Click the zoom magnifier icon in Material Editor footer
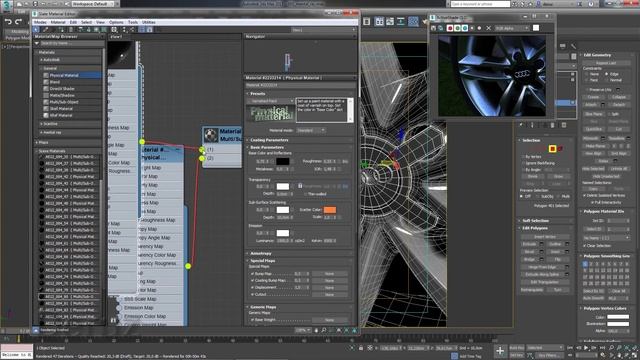Viewport: 640px width, 360px height. [x=324, y=330]
